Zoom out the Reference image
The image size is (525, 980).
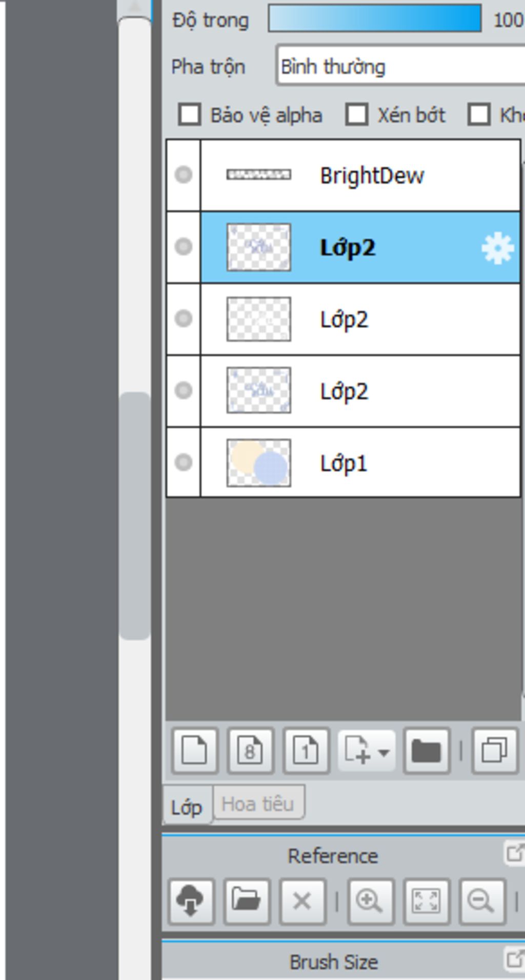tap(482, 901)
